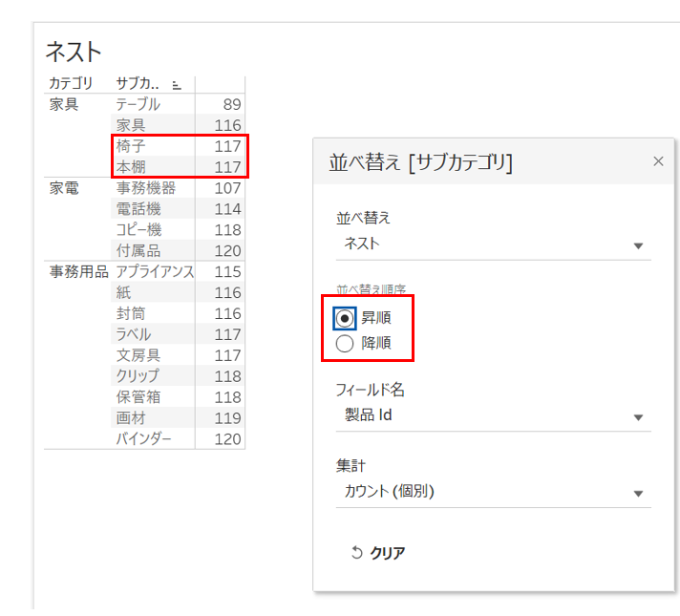Click the value 89 for テーブル
Viewport: 680px width, 616px height.
232,104
